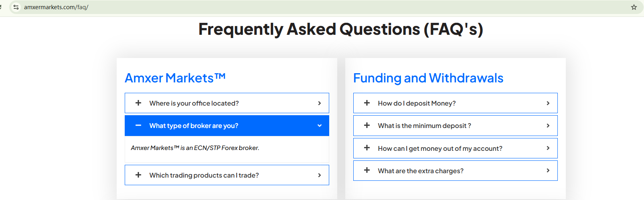Screen dimensions: 644x200
Task: Expand chevron for 'Which trading products can I trade?'
Action: [320, 175]
